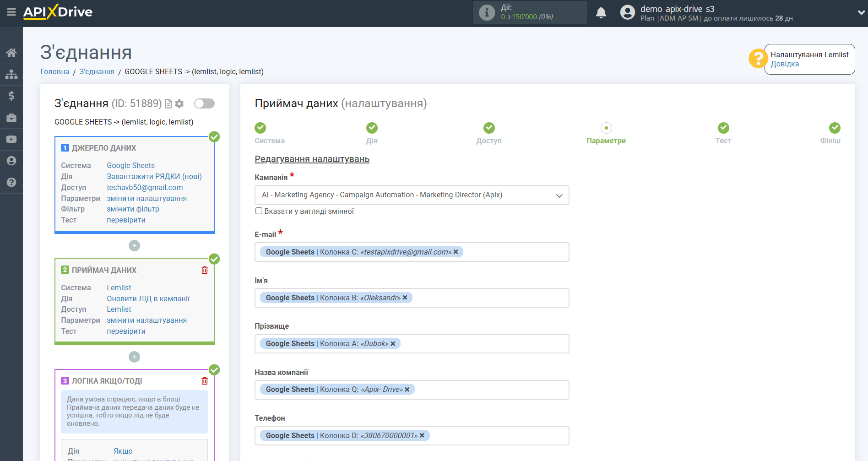The image size is (868, 461).
Task: Click receiver Lemlist system link
Action: click(x=119, y=287)
